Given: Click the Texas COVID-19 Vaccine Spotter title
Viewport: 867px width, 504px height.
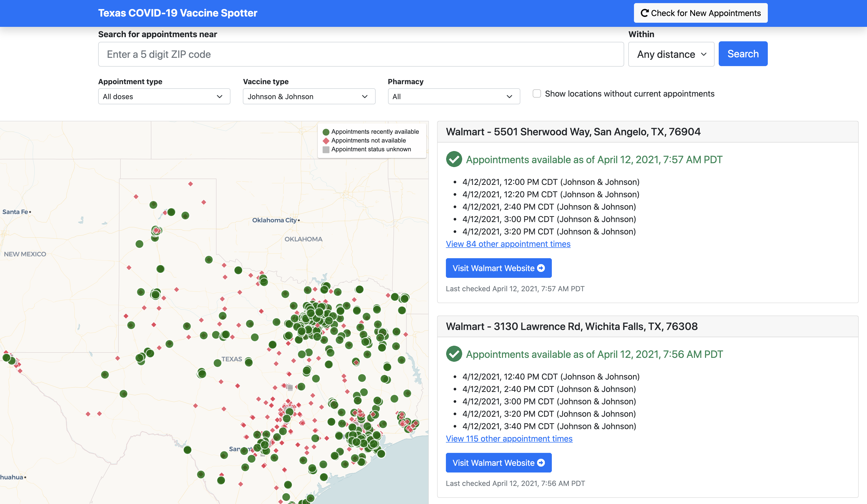Looking at the screenshot, I should [177, 13].
